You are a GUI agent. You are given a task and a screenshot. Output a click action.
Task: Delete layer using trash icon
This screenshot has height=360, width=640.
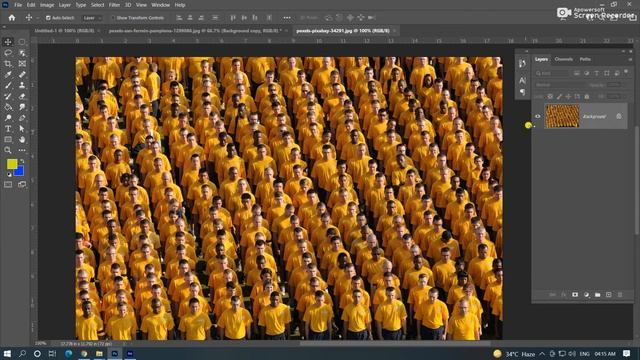620,294
